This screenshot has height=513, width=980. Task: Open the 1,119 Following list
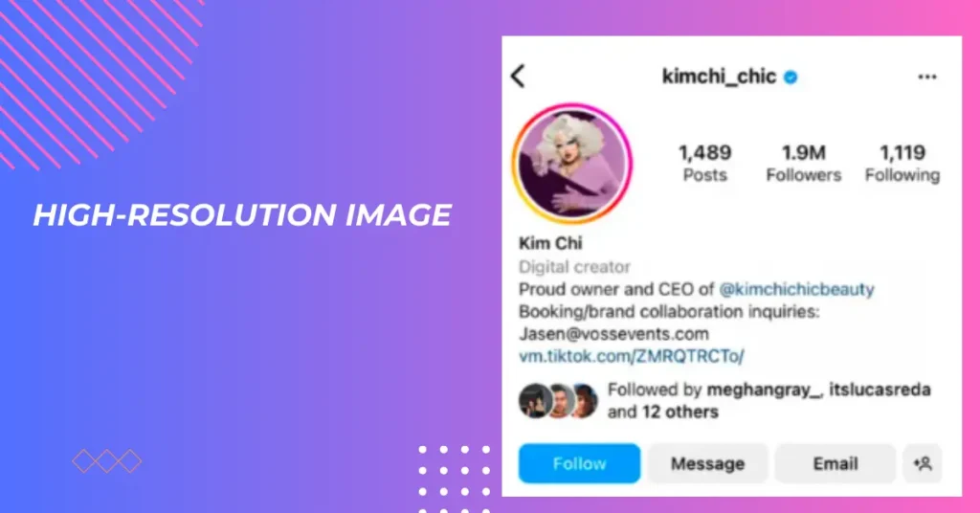pos(902,163)
